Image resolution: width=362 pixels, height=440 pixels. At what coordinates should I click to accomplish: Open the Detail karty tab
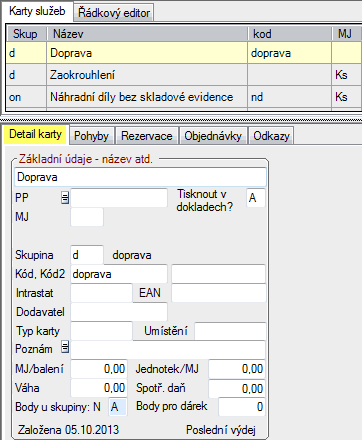[35, 134]
